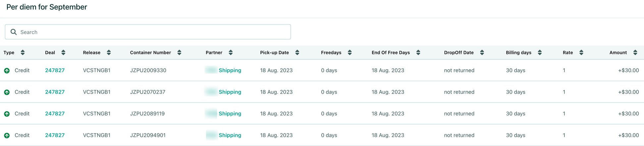Viewport: 644px width, 146px height.
Task: Sort by Deal column arrows
Action: click(x=63, y=52)
